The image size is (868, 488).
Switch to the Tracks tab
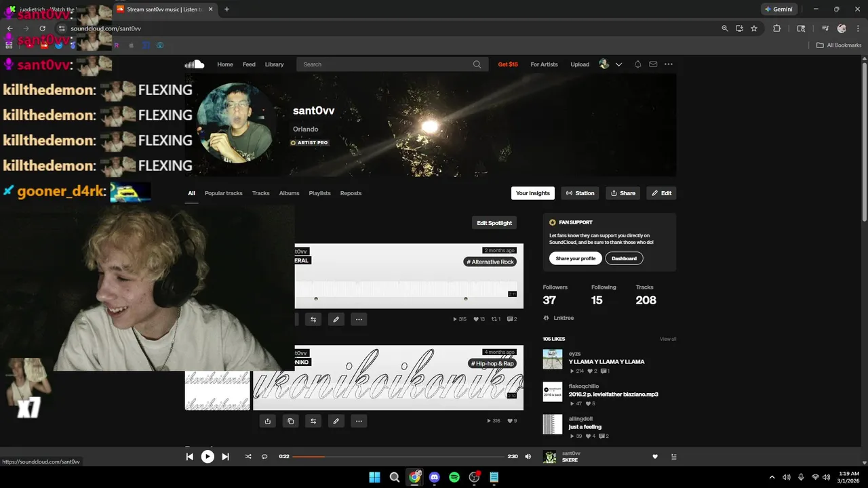[261, 193]
